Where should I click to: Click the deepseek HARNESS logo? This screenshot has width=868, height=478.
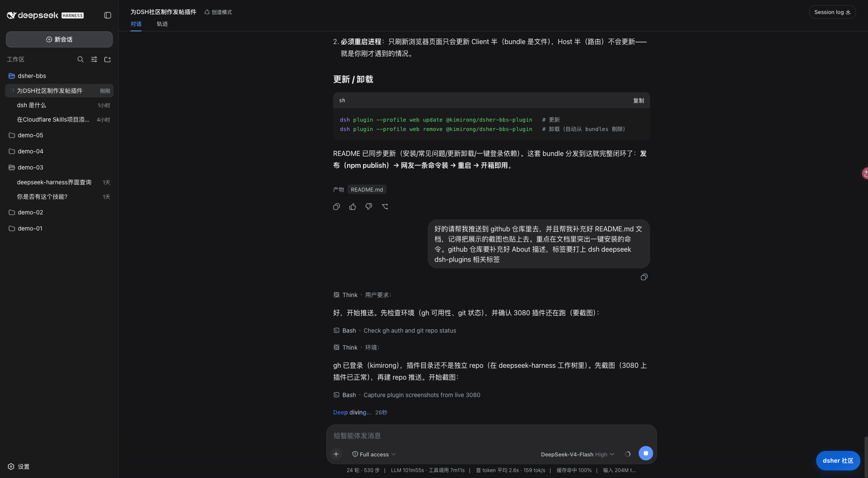pyautogui.click(x=45, y=15)
